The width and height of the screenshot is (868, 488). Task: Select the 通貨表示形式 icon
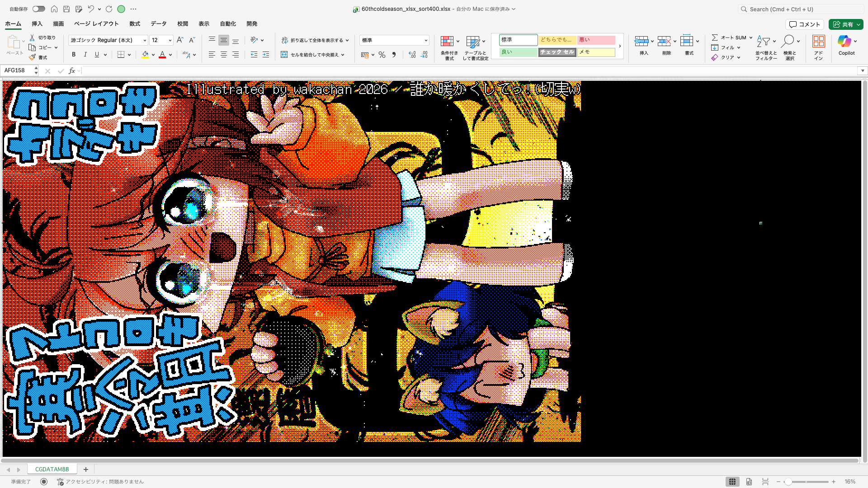(364, 55)
